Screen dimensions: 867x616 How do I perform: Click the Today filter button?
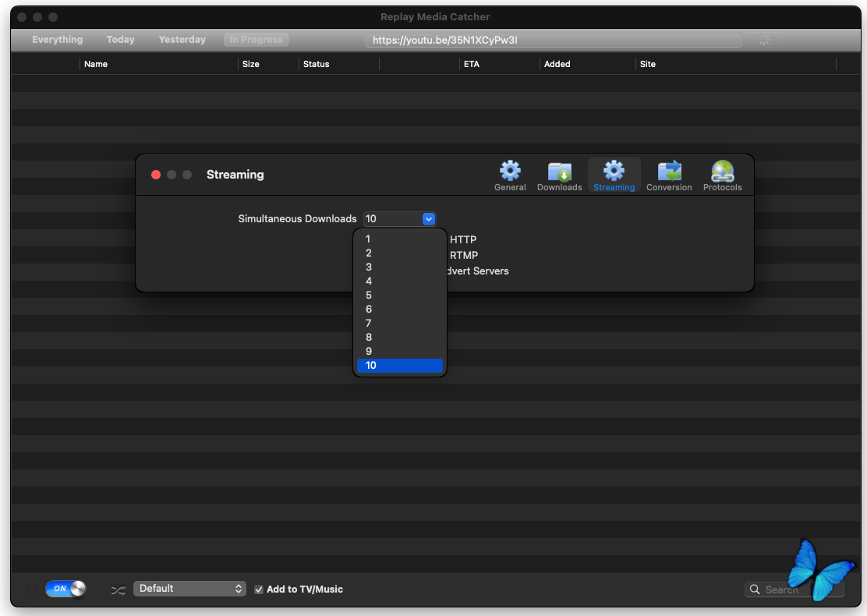click(120, 40)
